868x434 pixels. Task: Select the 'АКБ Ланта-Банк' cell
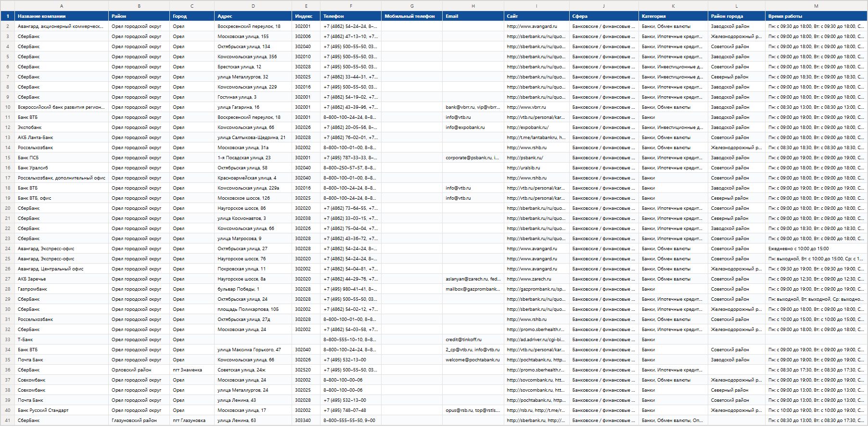62,138
